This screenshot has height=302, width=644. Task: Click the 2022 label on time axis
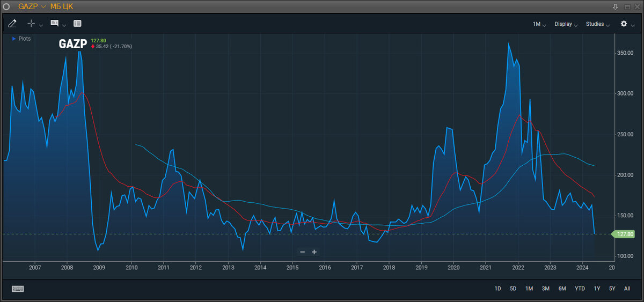point(518,267)
